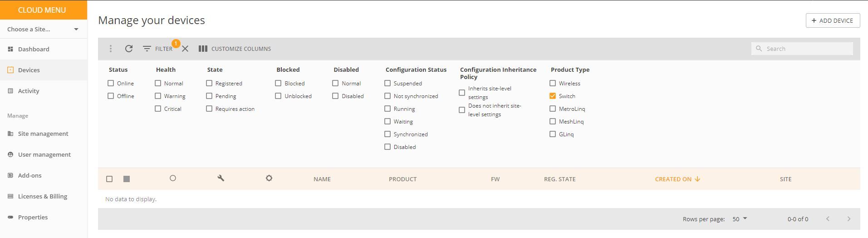Click into the Search field
Viewport: 868px width, 238px height.
click(802, 49)
